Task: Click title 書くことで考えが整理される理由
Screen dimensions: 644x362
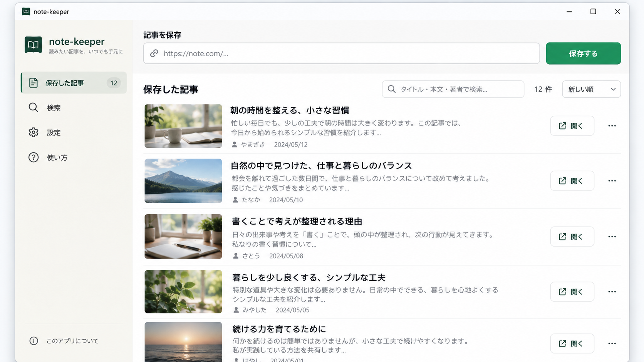Action: coord(297,222)
